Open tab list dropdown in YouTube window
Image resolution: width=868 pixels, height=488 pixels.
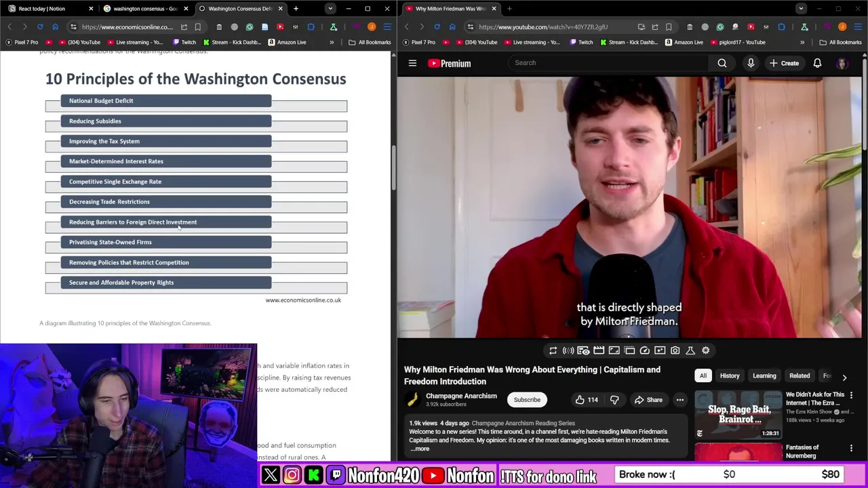click(801, 9)
